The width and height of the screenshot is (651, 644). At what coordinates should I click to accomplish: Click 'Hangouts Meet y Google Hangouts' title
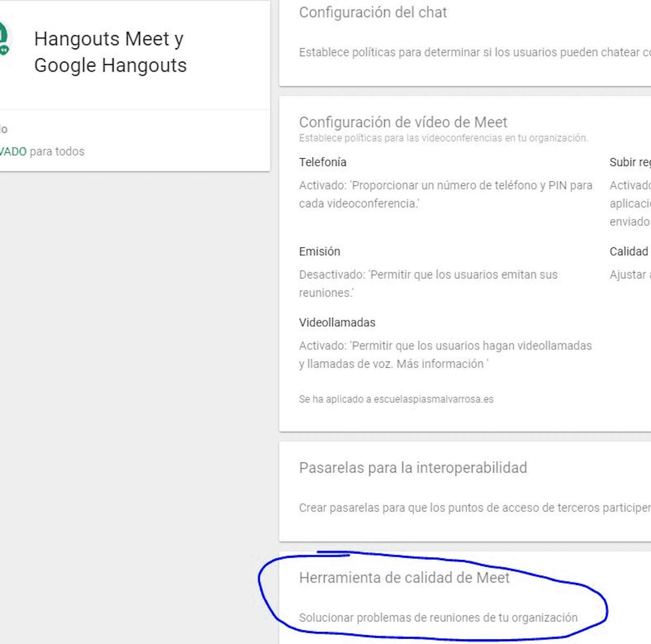tap(110, 52)
